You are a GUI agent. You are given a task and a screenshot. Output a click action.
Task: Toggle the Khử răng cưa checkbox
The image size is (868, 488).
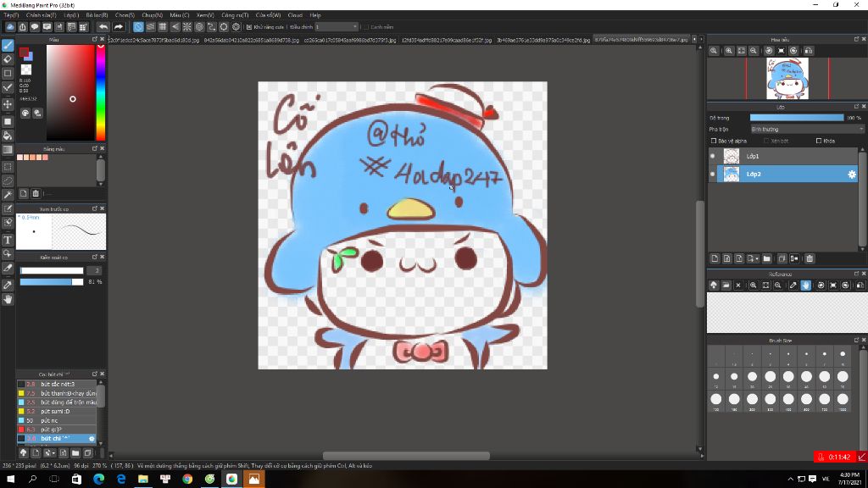coord(249,27)
